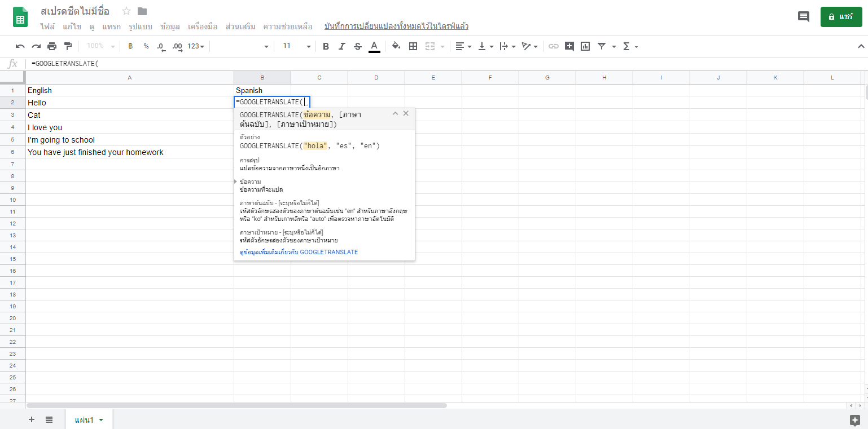This screenshot has width=868, height=429.
Task: Toggle bold formatting
Action: coord(326,46)
